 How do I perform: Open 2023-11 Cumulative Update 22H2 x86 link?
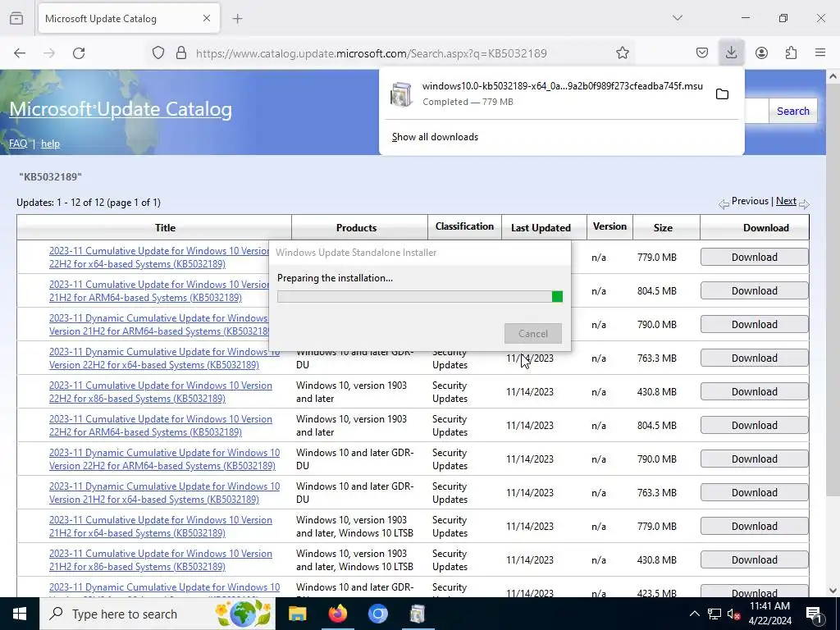(x=161, y=392)
